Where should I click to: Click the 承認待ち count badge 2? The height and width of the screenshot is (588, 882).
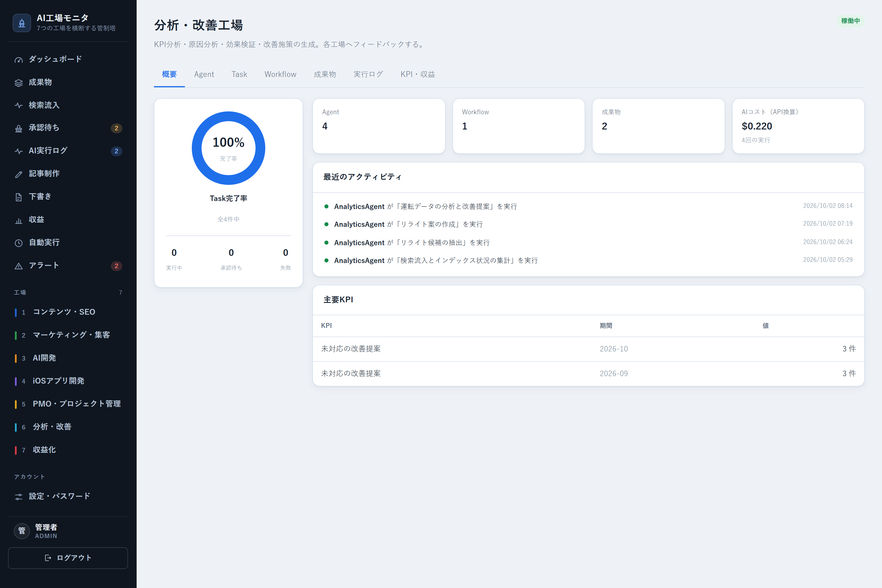coord(116,128)
